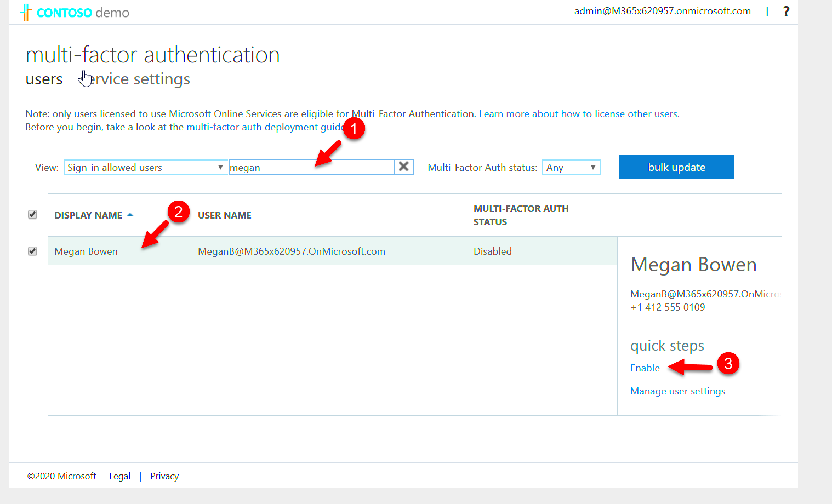
Task: Click the Megan Bowen heading in details pane
Action: click(x=693, y=265)
